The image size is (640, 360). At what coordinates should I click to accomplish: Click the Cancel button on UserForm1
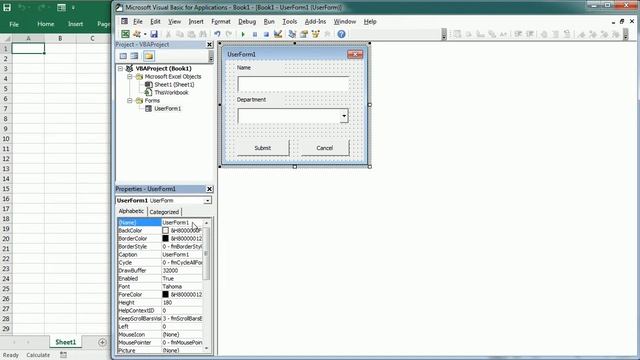click(325, 148)
